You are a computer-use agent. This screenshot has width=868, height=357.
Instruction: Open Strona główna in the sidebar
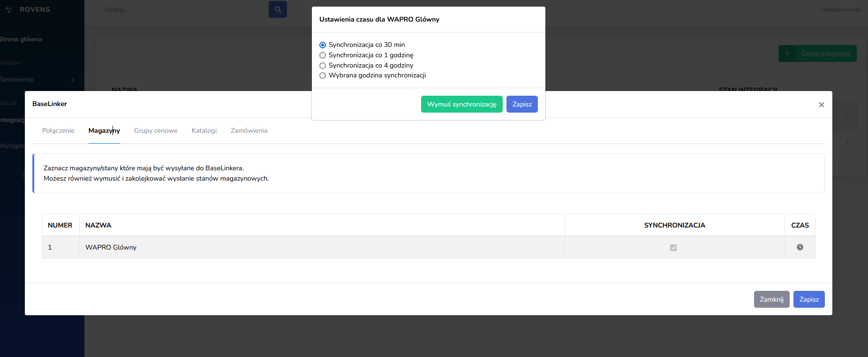tap(21, 39)
